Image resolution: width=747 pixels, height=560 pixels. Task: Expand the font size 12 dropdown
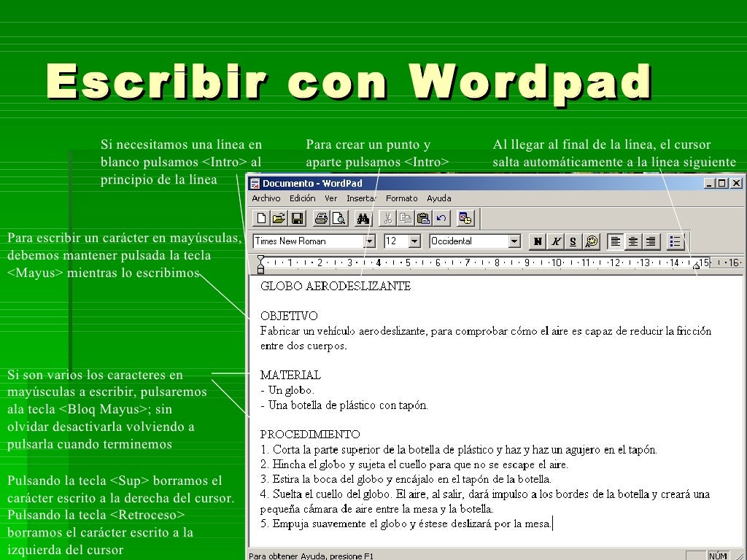click(x=414, y=241)
